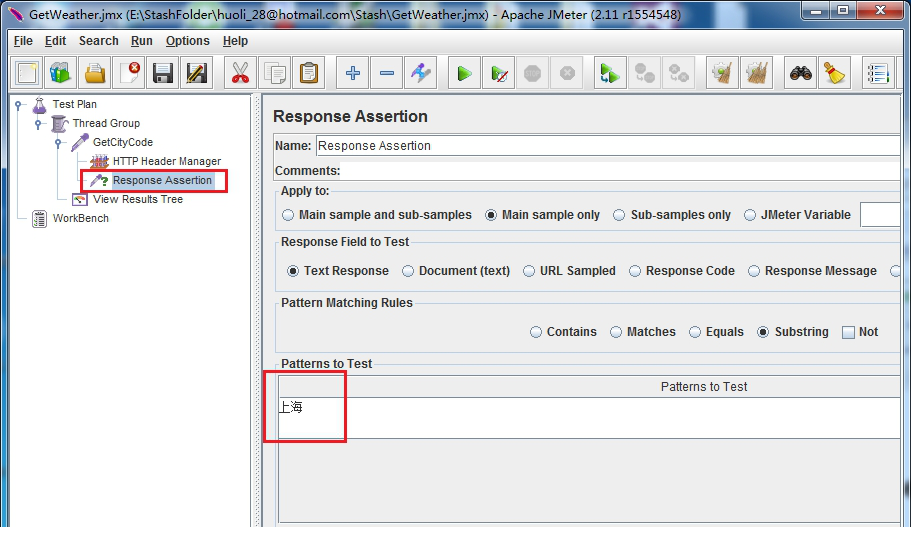Save the test plan with disk icon
The width and height of the screenshot is (911, 548).
pyautogui.click(x=163, y=73)
